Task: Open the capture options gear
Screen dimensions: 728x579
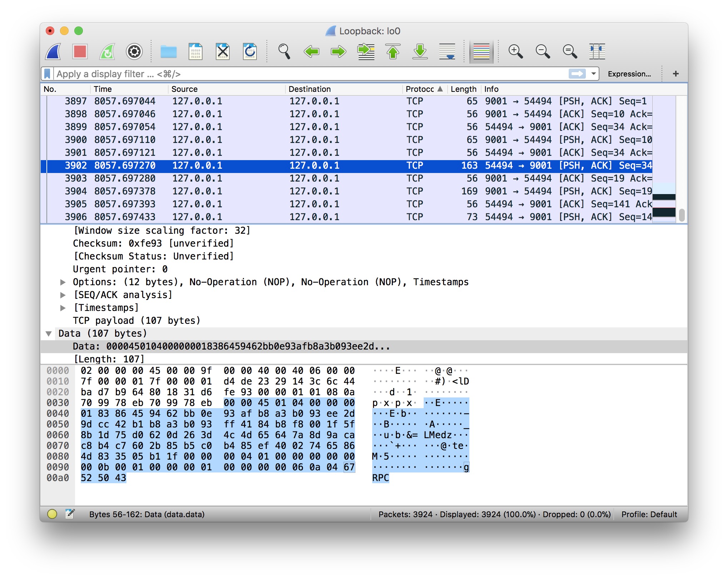Action: pyautogui.click(x=134, y=51)
